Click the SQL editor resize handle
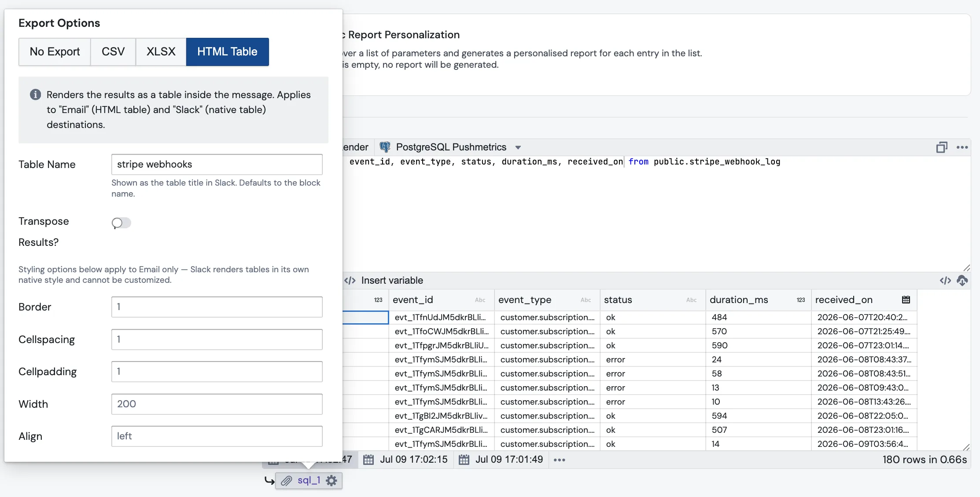Screen dimensions: 980x497 coord(966,268)
